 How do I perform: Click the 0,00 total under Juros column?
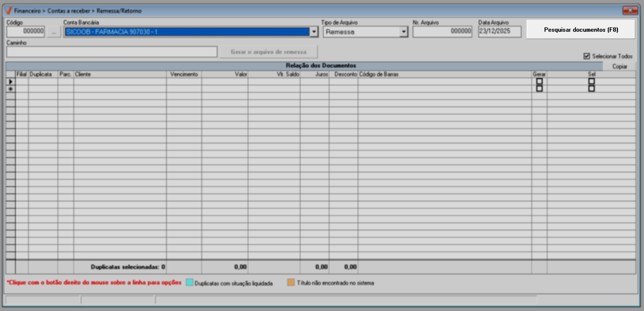321,267
